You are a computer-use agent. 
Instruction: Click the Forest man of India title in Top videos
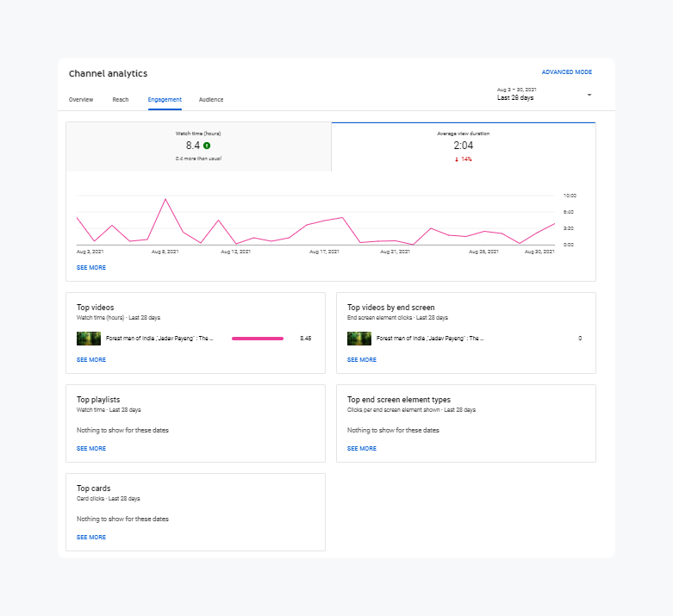click(x=159, y=339)
